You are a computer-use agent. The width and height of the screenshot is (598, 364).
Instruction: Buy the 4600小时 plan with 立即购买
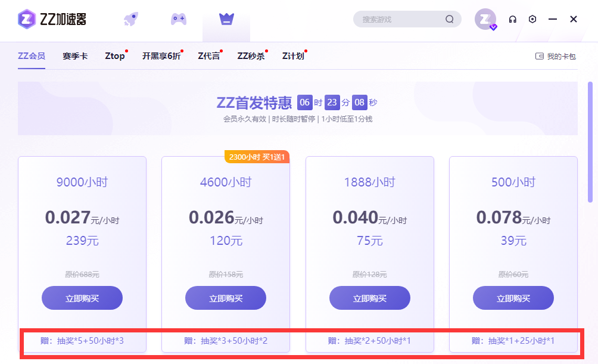point(226,298)
